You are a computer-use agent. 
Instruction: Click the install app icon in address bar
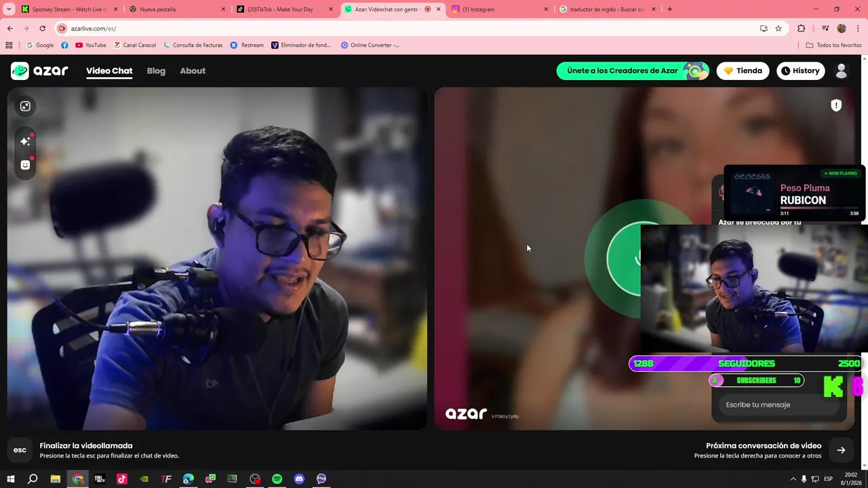click(x=764, y=28)
